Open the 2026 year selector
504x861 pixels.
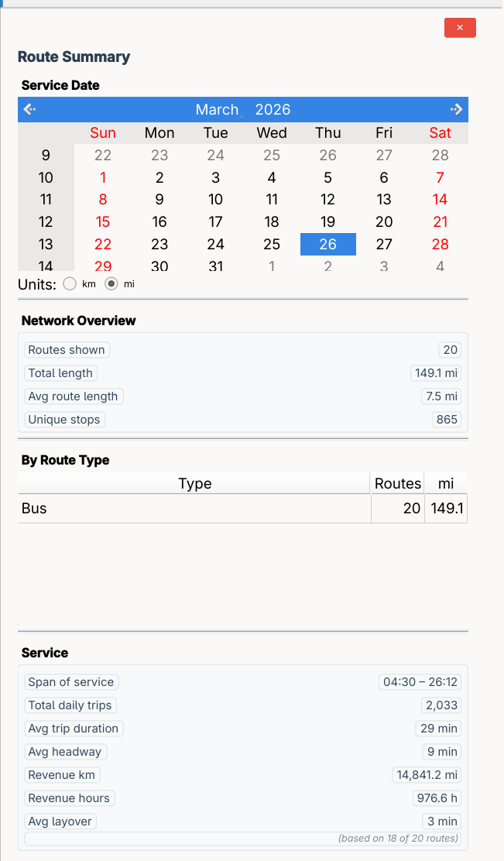pos(273,109)
